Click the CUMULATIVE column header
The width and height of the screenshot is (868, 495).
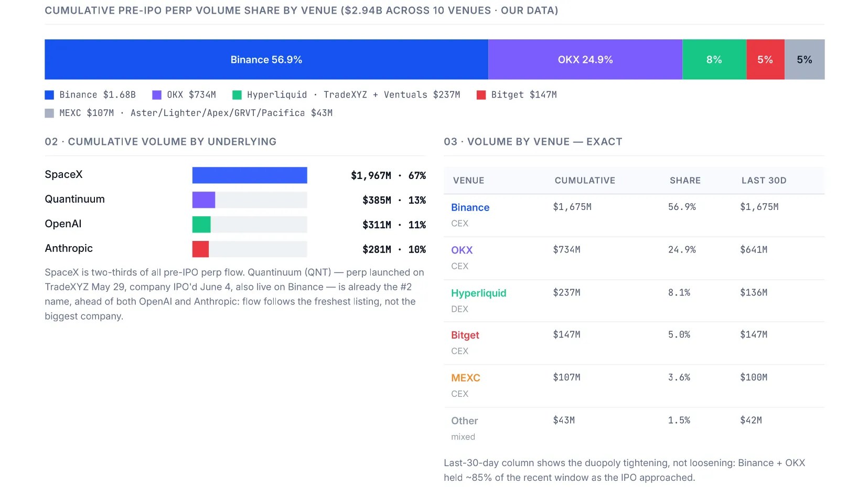click(585, 181)
